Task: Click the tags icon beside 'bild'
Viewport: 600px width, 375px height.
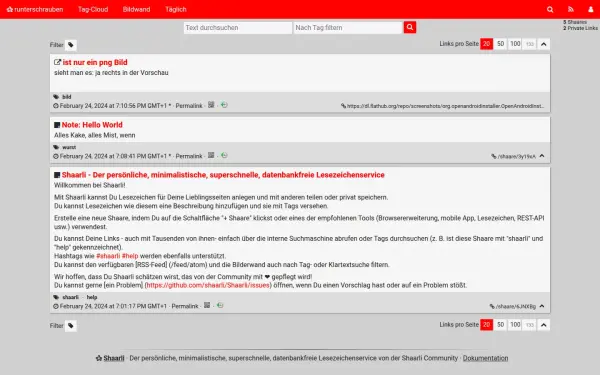Action: (56, 97)
